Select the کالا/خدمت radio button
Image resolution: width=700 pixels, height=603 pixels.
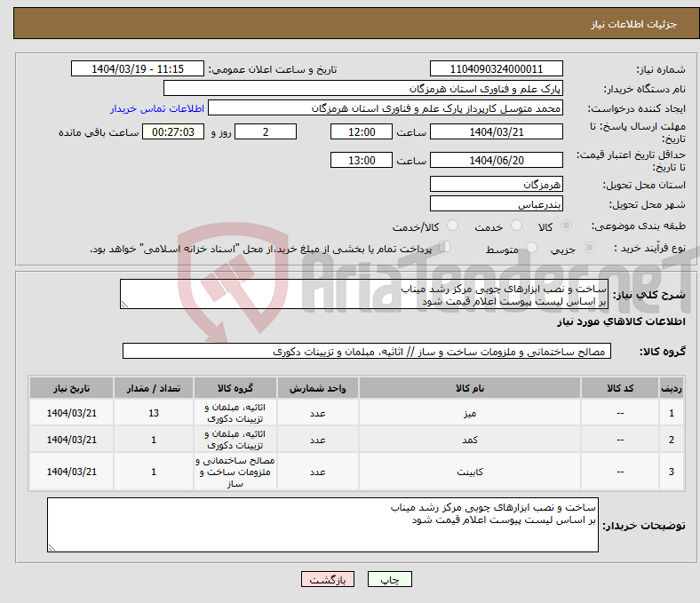[x=453, y=226]
